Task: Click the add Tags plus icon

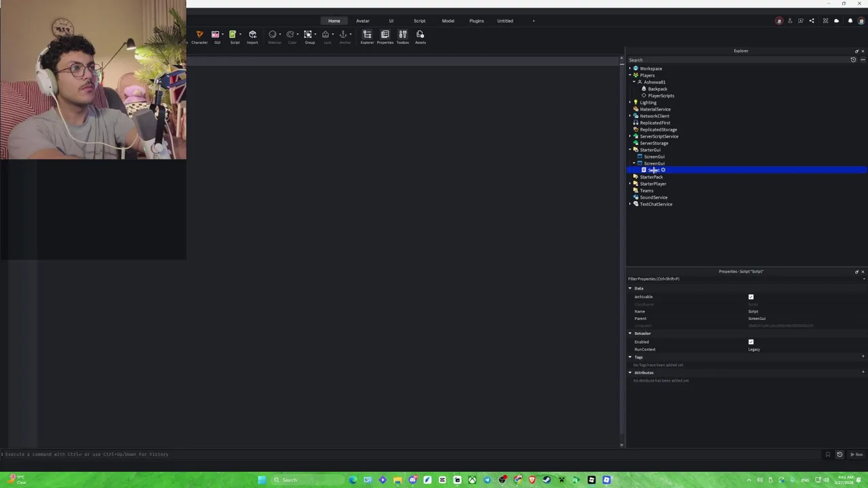Action: pos(863,357)
